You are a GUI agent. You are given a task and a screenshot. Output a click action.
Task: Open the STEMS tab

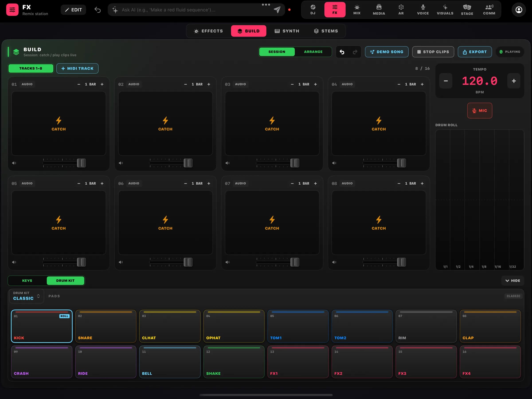[326, 31]
